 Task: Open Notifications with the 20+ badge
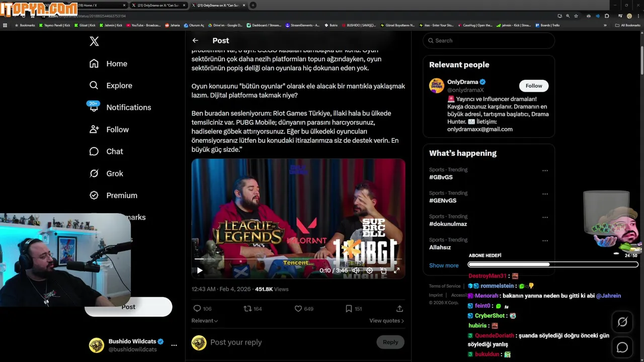point(120,107)
